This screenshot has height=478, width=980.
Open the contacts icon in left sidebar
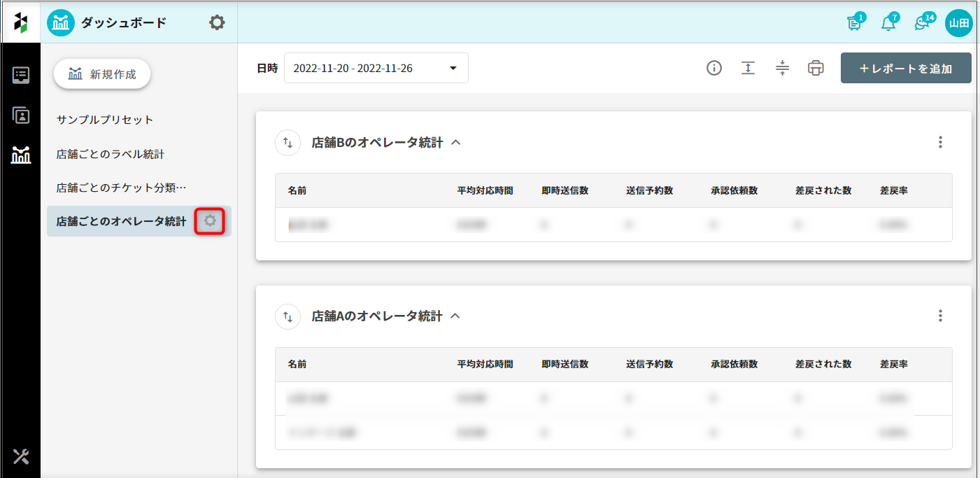(x=21, y=115)
